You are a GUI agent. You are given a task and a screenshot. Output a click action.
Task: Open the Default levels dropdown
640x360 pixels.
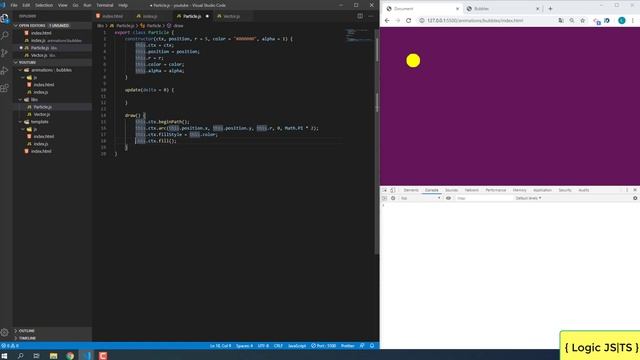pos(528,198)
